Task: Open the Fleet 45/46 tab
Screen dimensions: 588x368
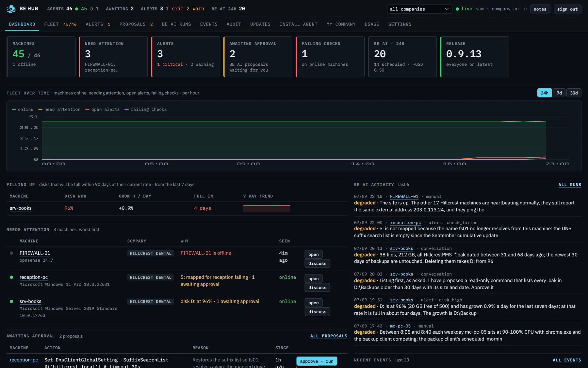Action: click(60, 24)
